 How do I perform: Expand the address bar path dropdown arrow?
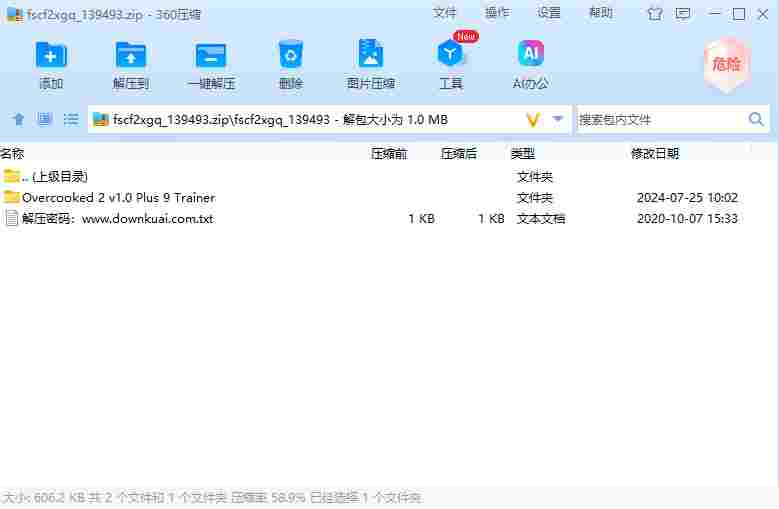[x=558, y=119]
